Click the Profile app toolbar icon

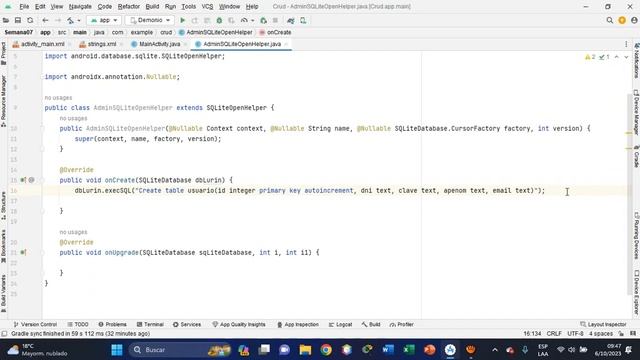click(x=244, y=20)
